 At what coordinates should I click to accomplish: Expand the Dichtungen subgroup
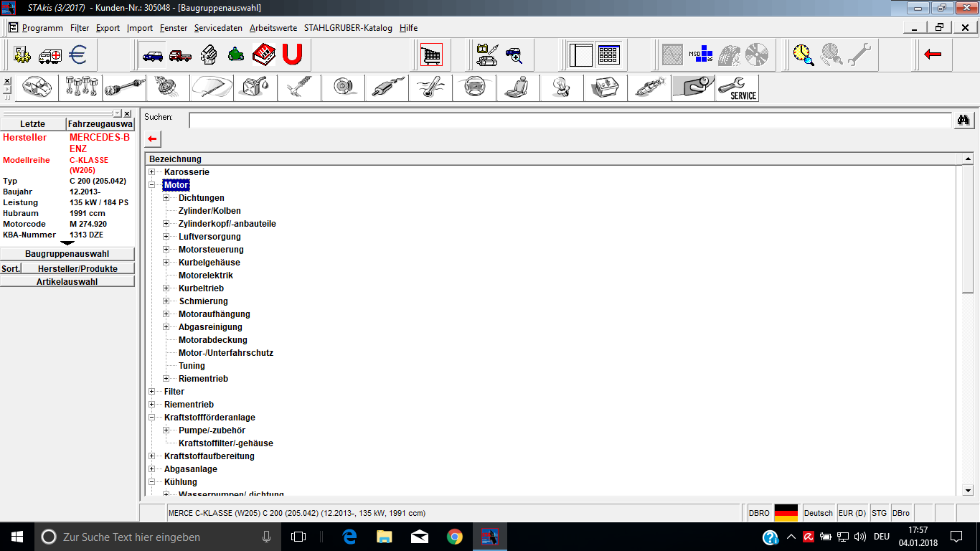[x=166, y=198]
